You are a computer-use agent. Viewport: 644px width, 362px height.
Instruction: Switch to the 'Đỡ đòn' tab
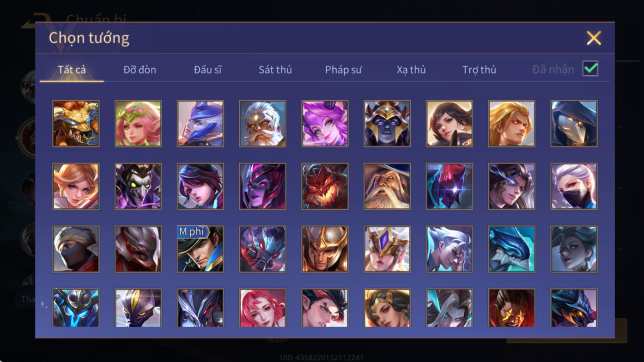click(x=140, y=70)
